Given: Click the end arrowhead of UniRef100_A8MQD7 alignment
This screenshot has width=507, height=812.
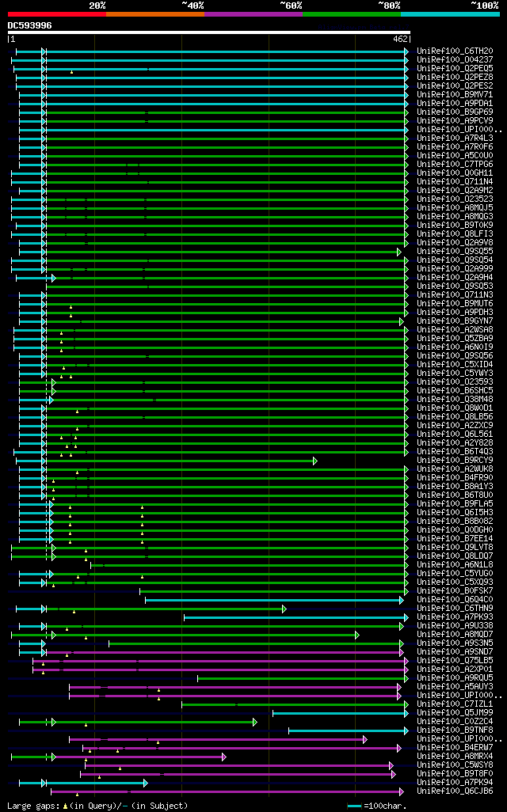Looking at the screenshot, I should [x=357, y=635].
